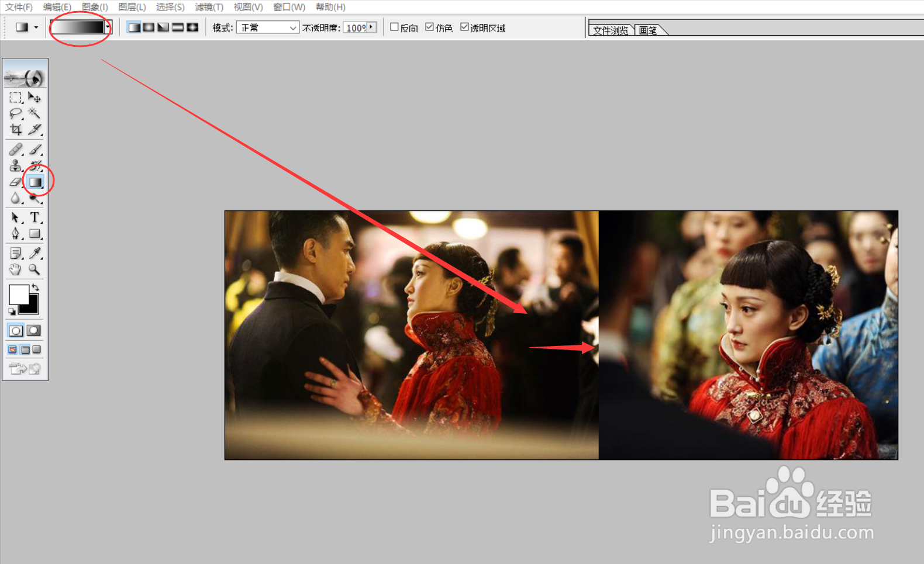Select the Crop tool
This screenshot has width=924, height=564.
click(x=16, y=129)
